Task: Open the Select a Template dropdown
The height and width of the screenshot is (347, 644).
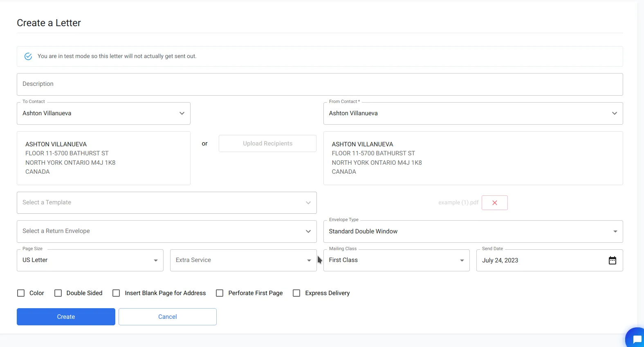Action: [x=167, y=203]
